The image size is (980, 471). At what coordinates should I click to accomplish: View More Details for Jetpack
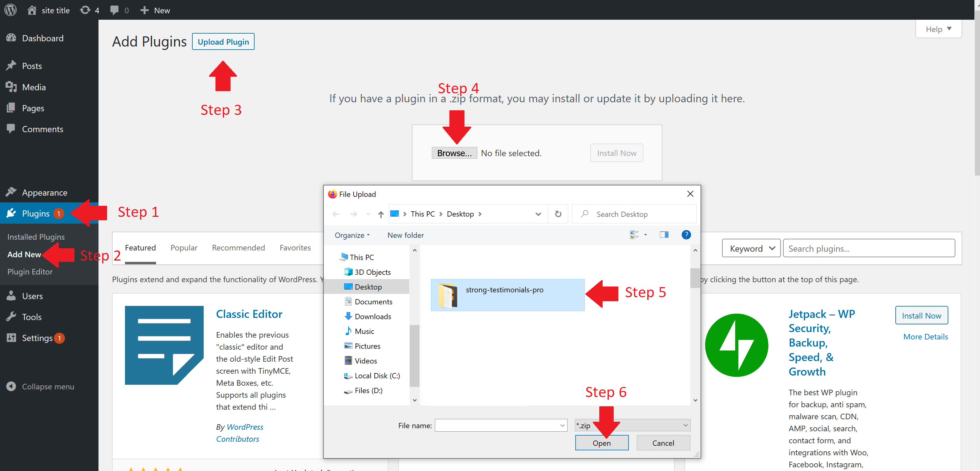[x=925, y=337]
